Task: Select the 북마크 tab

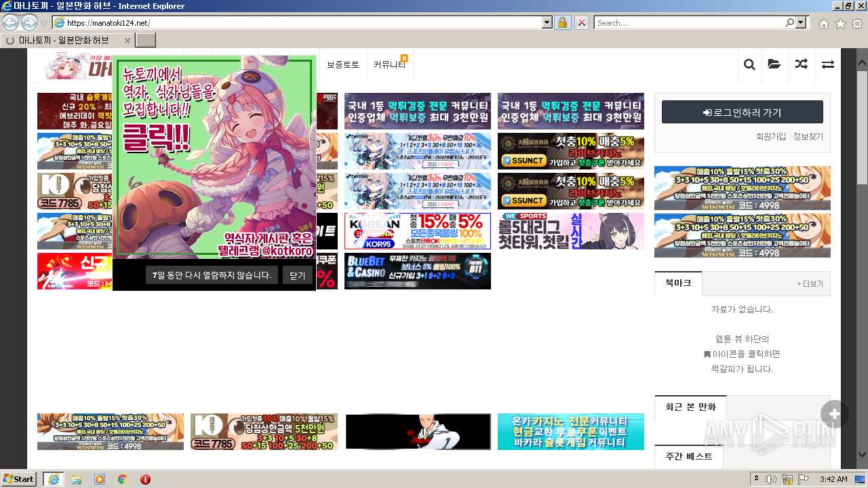Action: point(678,283)
